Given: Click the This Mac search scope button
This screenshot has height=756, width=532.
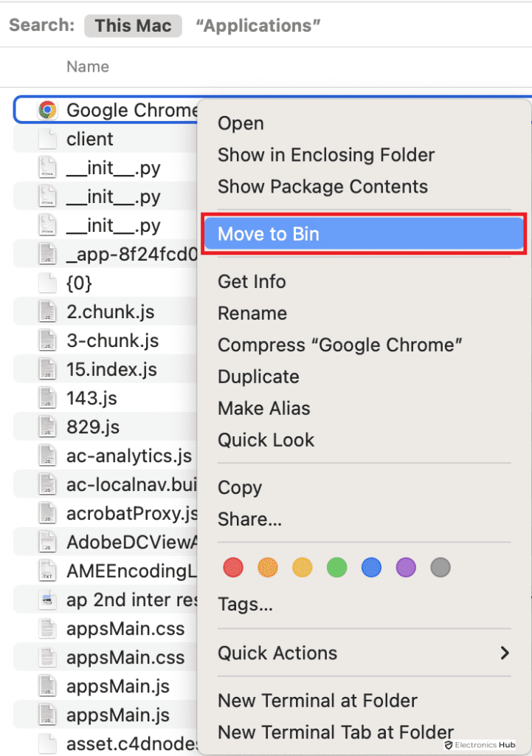Looking at the screenshot, I should pos(133,25).
